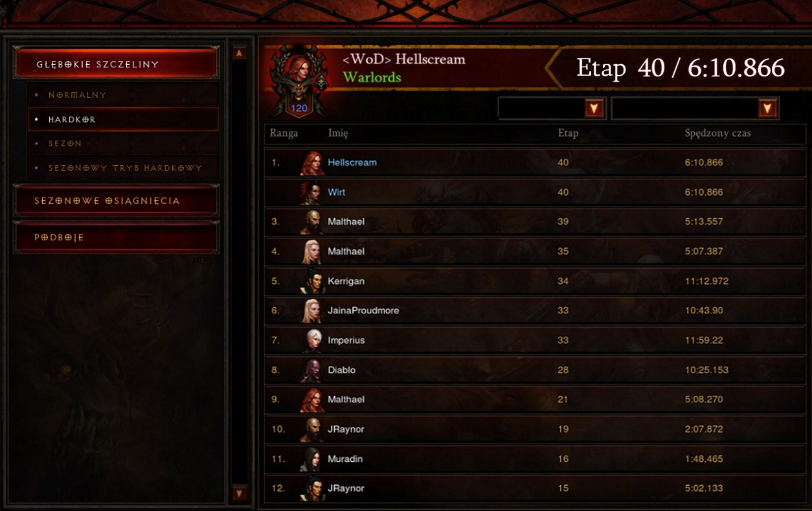The height and width of the screenshot is (511, 812).
Task: Click Kerrigan's portrait in rank 5 row
Action: [312, 281]
